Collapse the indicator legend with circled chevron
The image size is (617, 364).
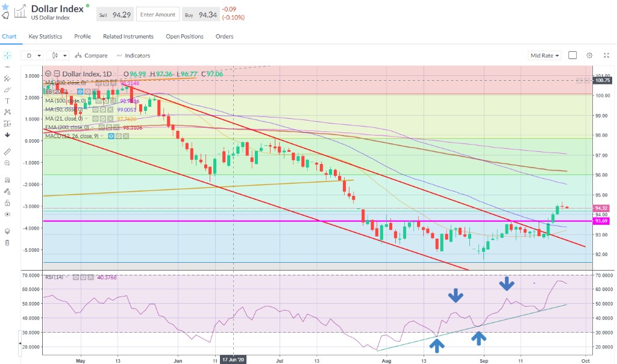(48, 74)
